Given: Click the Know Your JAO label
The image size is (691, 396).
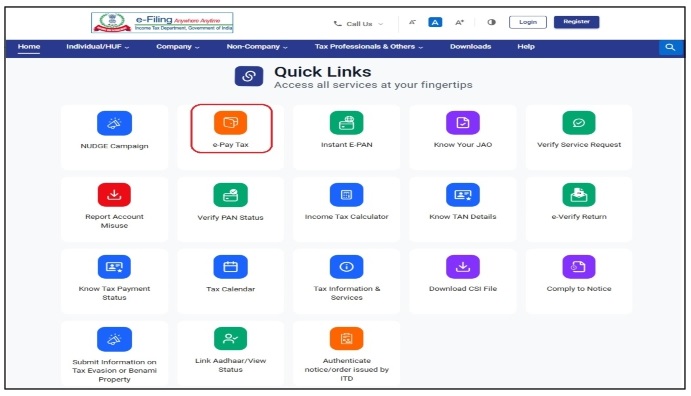Looking at the screenshot, I should (463, 144).
